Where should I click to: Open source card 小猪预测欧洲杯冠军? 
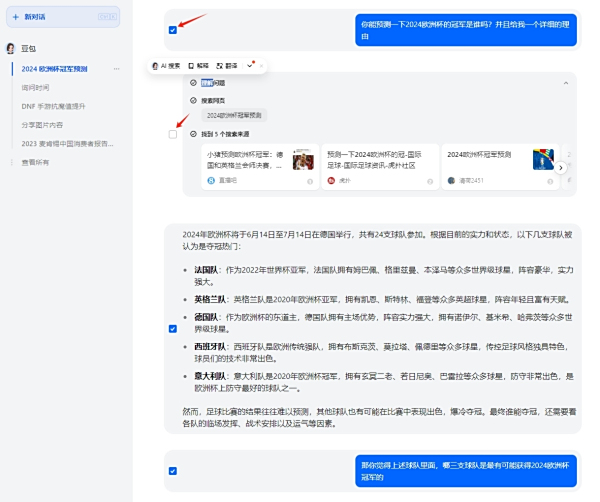[260, 166]
